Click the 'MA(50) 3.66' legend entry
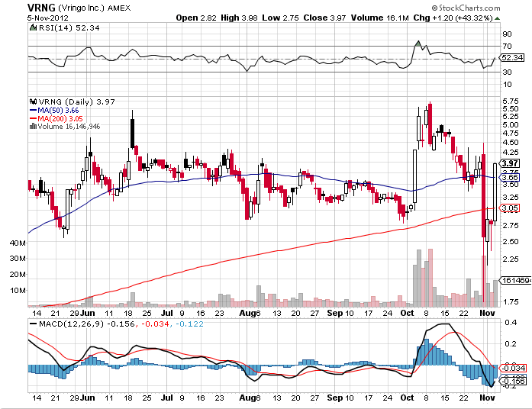The height and width of the screenshot is (409, 532). point(58,110)
